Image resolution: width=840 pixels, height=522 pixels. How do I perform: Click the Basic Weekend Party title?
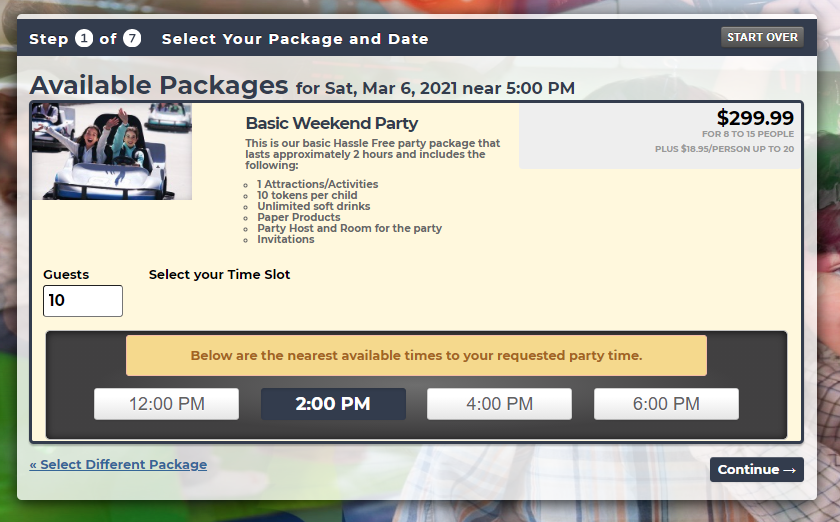(x=332, y=123)
